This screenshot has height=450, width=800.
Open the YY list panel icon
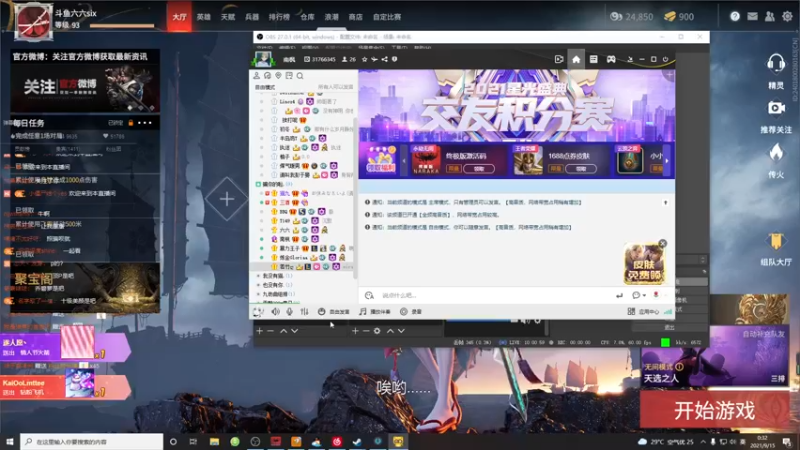[593, 59]
